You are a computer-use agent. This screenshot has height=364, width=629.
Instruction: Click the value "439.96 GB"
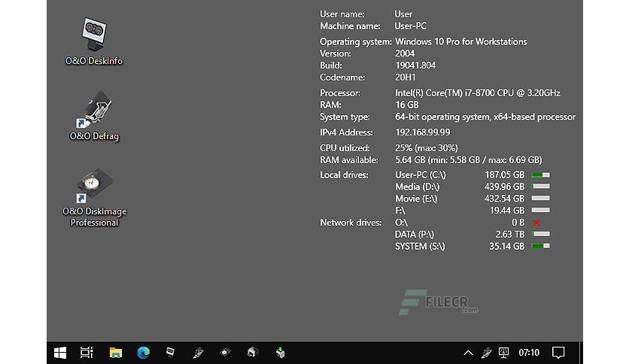504,187
